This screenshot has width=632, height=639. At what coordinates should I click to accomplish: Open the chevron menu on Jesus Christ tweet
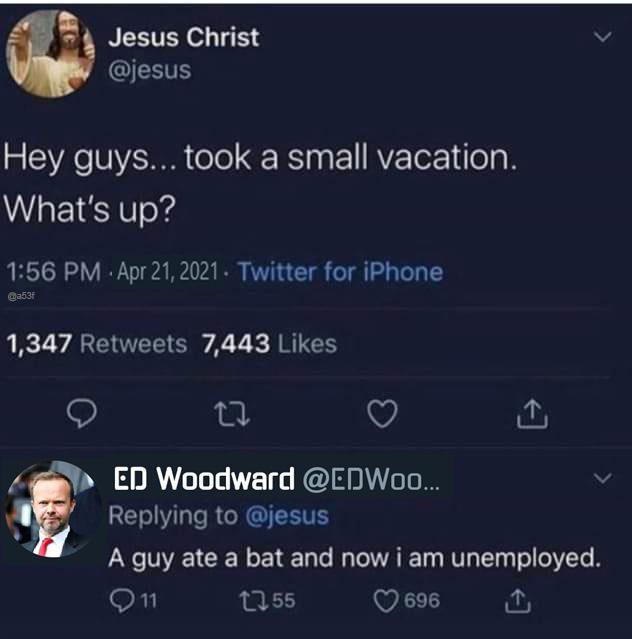coord(603,37)
